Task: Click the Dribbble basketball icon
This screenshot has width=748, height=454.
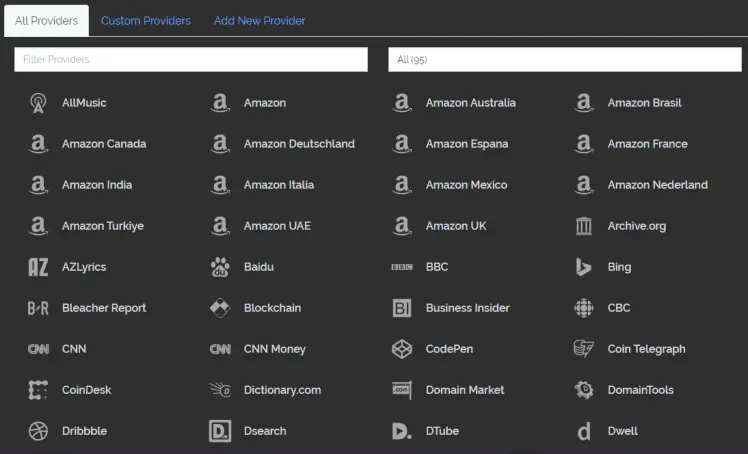Action: (x=38, y=431)
